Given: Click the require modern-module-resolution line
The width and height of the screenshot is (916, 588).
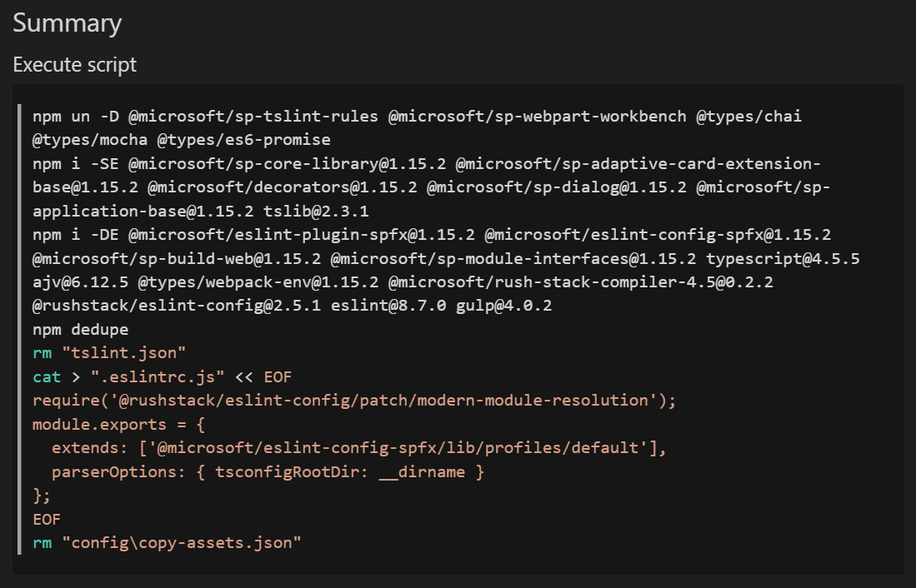Looking at the screenshot, I should (x=354, y=401).
